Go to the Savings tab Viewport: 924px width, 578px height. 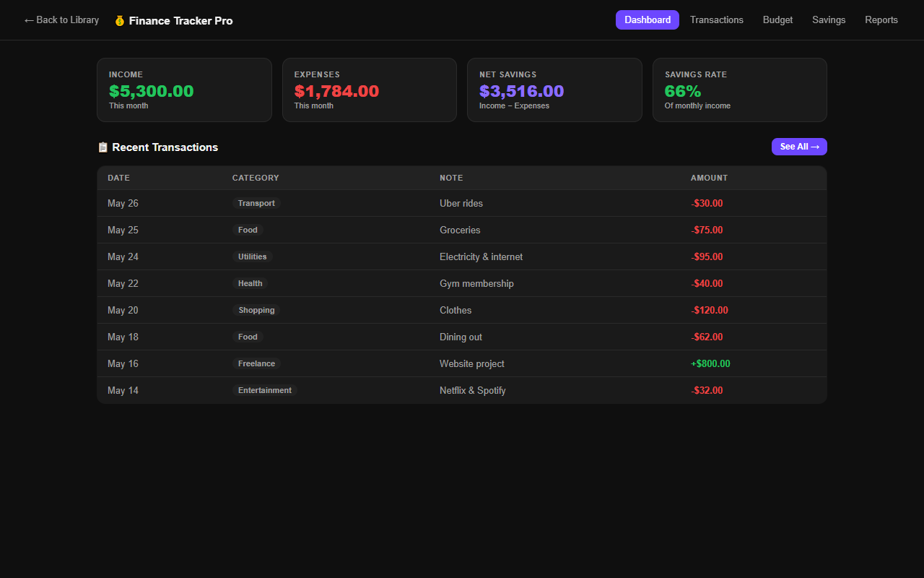(x=829, y=20)
